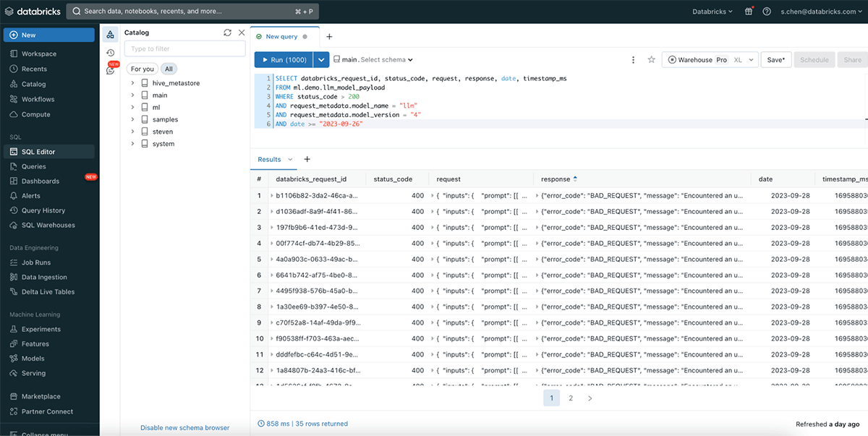Expand the hive_metastore catalog
Screen dimensions: 868x436
[133, 83]
